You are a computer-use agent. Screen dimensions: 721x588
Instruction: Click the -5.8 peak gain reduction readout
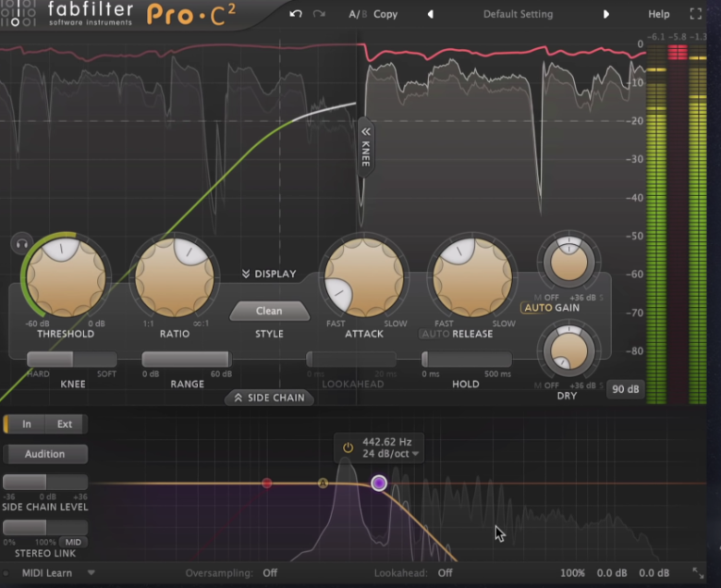(x=677, y=37)
